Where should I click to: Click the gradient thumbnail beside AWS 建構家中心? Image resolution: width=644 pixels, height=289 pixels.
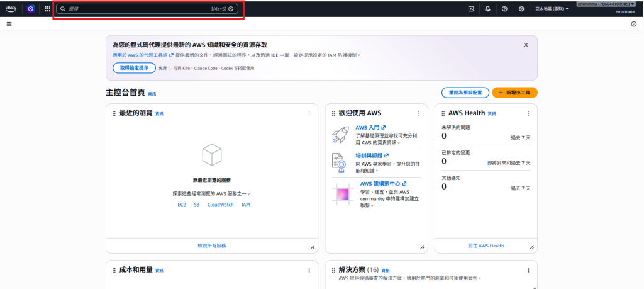343,195
